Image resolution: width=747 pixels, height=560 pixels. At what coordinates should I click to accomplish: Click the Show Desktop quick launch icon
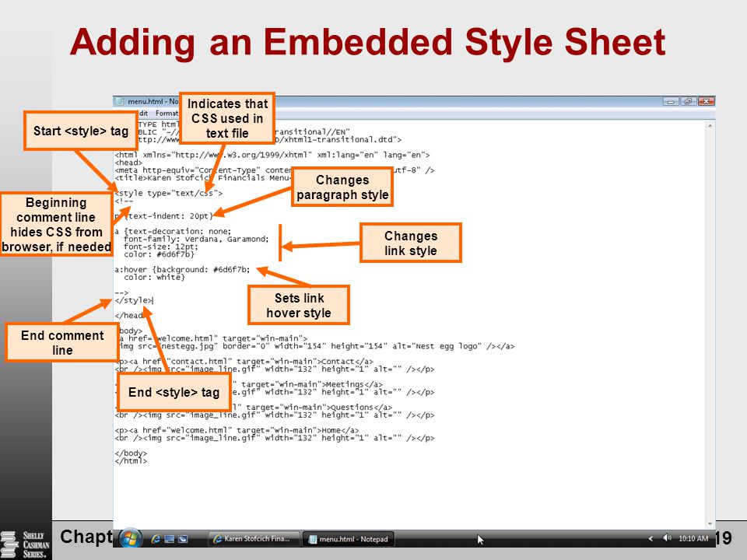point(169,539)
